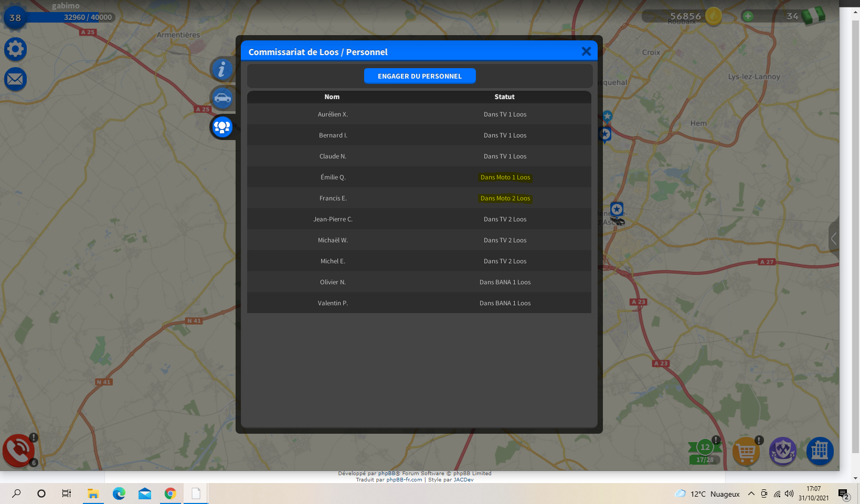Expand the right side panel arrow

coord(833,239)
